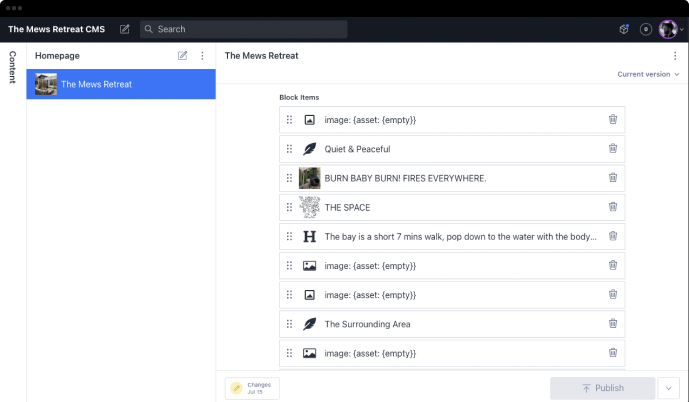Click the Publish button
The width and height of the screenshot is (689, 402).
click(602, 388)
